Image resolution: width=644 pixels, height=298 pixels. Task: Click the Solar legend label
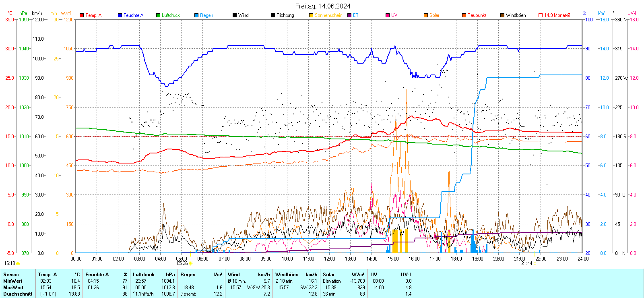click(x=434, y=15)
